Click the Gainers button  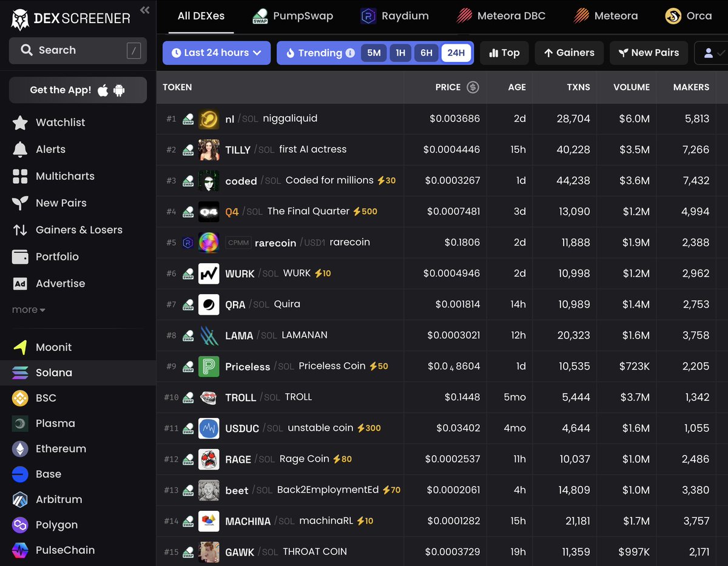569,53
